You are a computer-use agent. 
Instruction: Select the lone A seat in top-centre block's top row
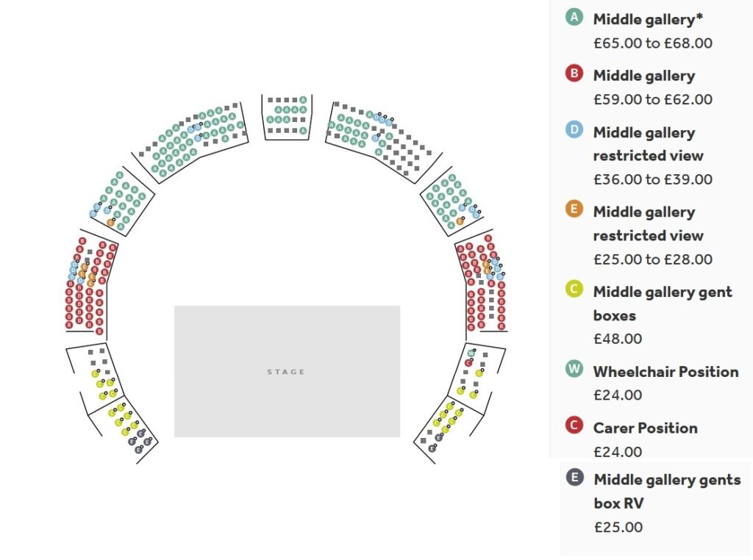pyautogui.click(x=303, y=100)
